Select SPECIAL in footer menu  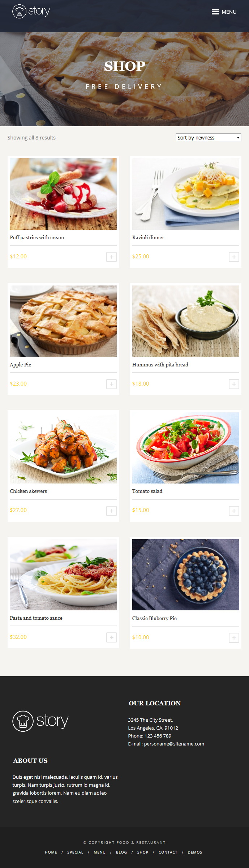coord(75,852)
